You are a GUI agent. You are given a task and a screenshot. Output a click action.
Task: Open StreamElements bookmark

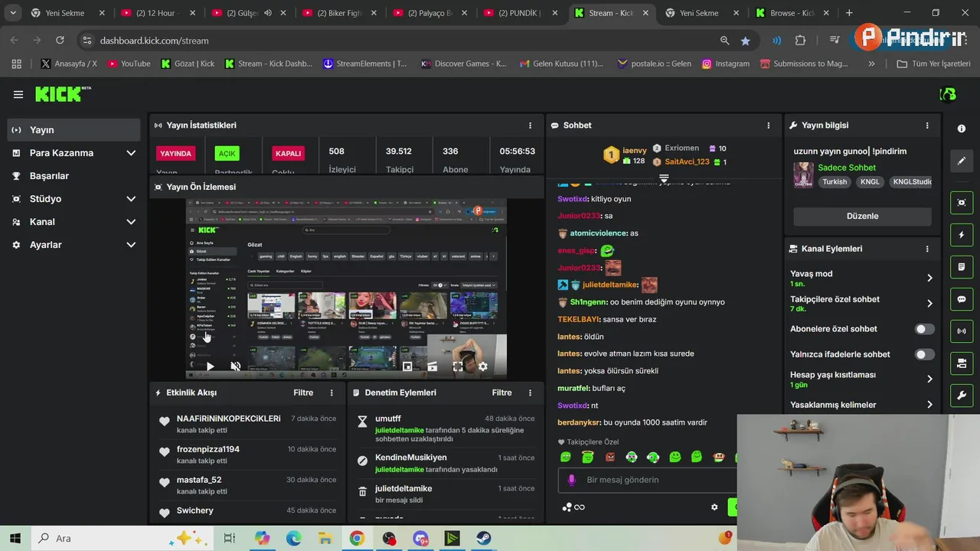(x=365, y=64)
